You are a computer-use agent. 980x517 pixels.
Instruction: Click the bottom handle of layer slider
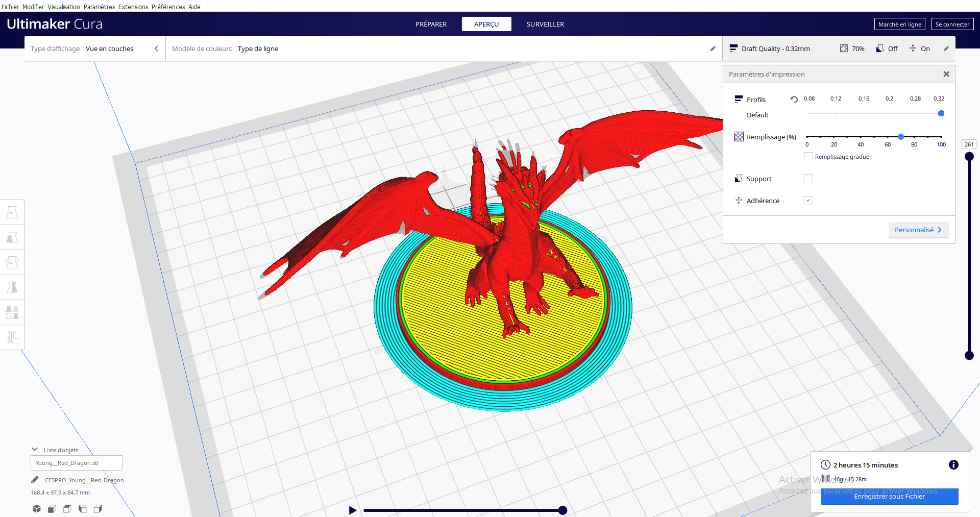(x=969, y=356)
